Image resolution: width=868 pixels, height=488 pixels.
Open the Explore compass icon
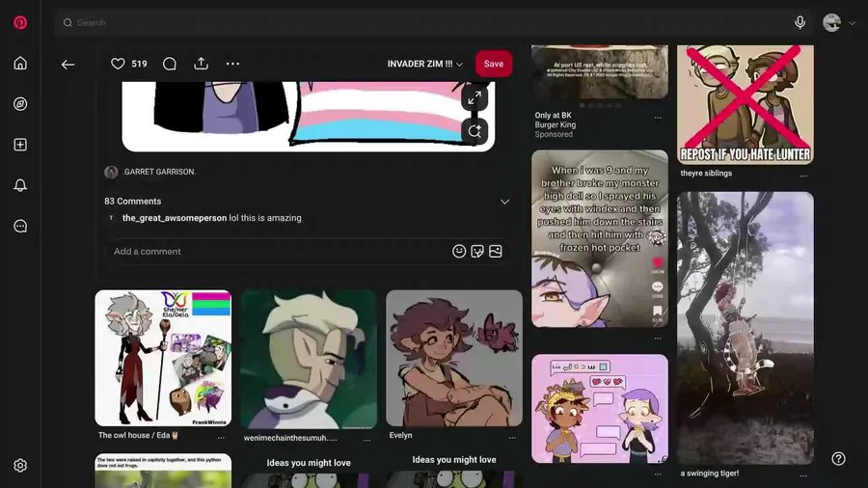click(20, 104)
